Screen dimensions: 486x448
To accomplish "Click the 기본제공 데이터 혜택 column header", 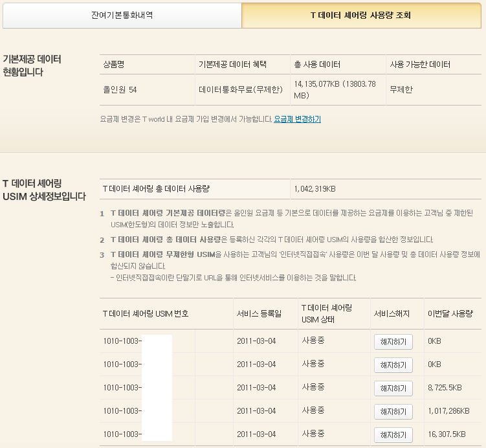I will coord(243,65).
